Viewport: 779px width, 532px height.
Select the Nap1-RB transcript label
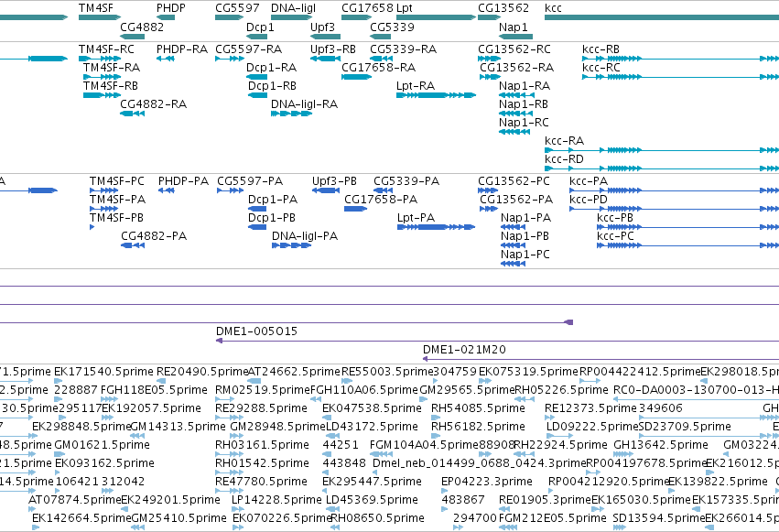(523, 104)
